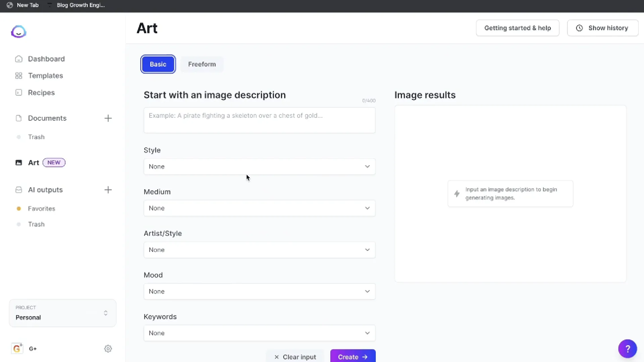This screenshot has height=362, width=644.
Task: Switch to the Basic mode tab
Action: coord(158,64)
